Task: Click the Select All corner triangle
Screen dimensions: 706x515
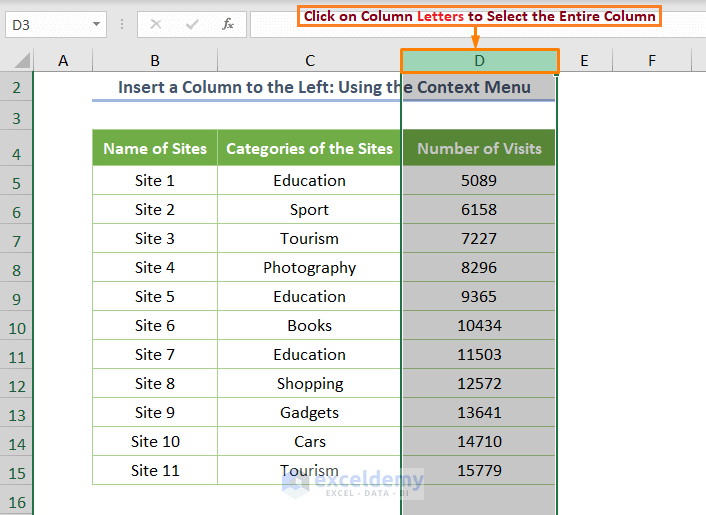Action: click(16, 61)
